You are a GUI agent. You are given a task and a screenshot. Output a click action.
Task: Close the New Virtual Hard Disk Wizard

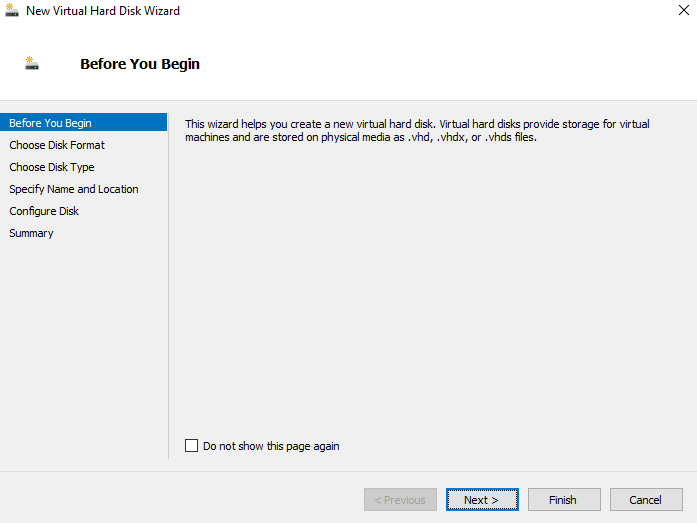[x=684, y=10]
